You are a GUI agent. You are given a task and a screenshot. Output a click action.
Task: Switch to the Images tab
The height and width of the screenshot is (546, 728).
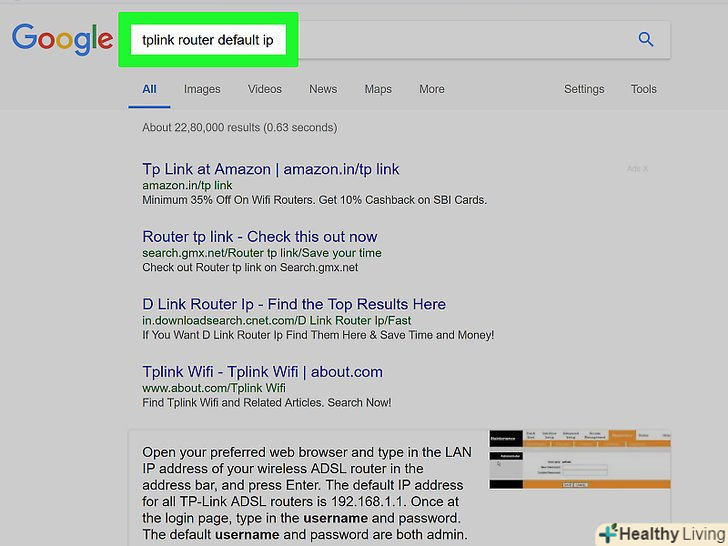point(202,89)
